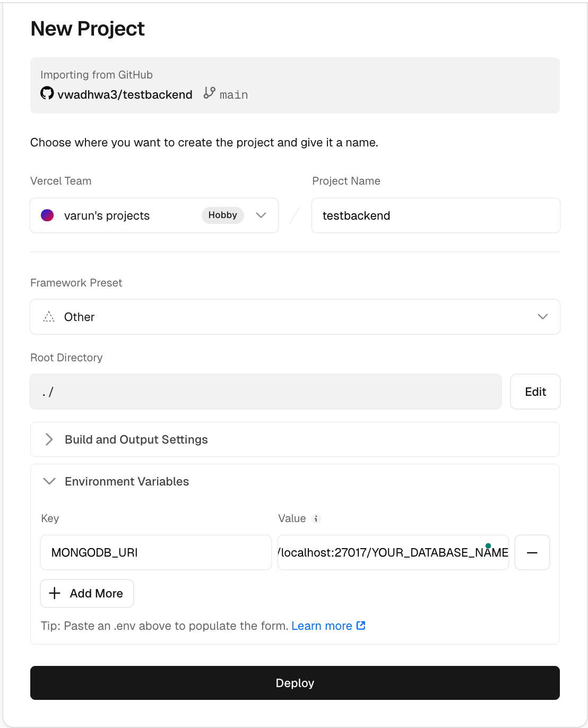The height and width of the screenshot is (728, 588).
Task: Collapse the Environment Variables section
Action: pyautogui.click(x=49, y=481)
